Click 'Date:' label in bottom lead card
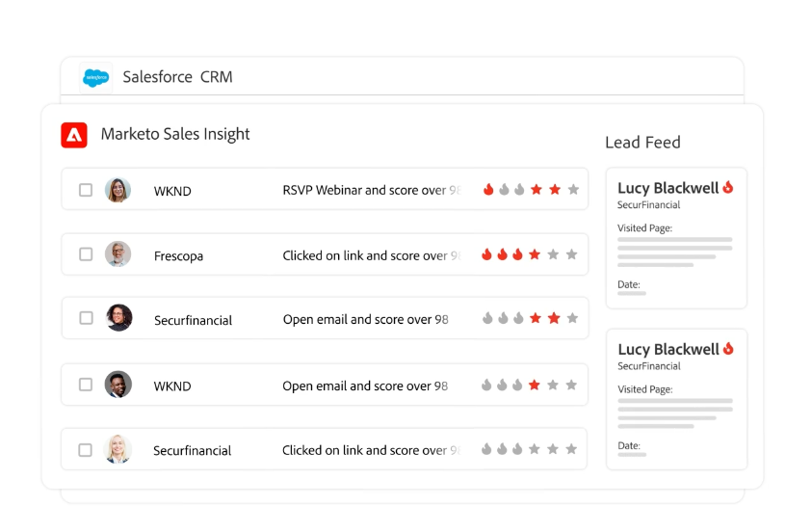Screen dimensions: 812x532 tap(629, 446)
